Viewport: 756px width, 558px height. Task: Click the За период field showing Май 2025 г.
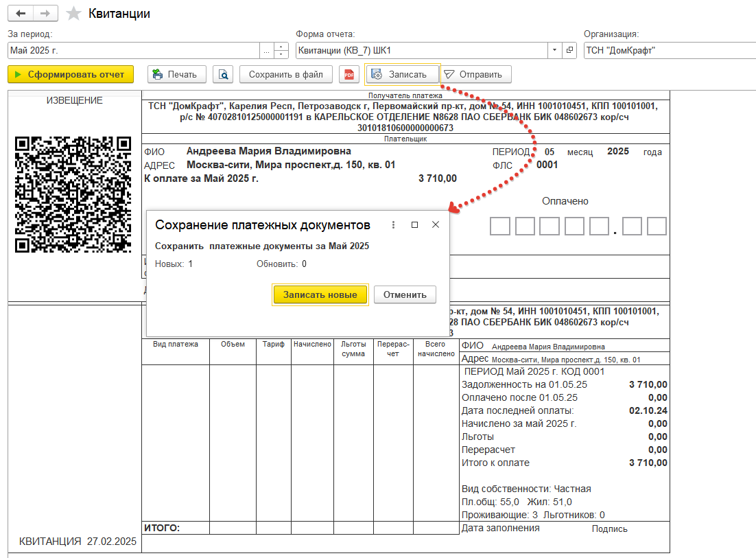click(134, 50)
